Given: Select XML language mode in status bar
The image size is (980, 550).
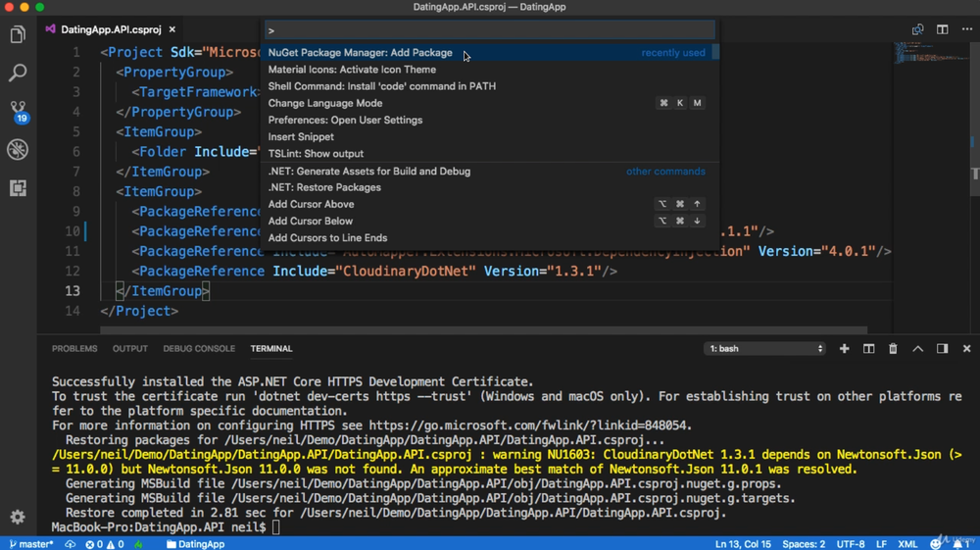Looking at the screenshot, I should click(x=906, y=543).
